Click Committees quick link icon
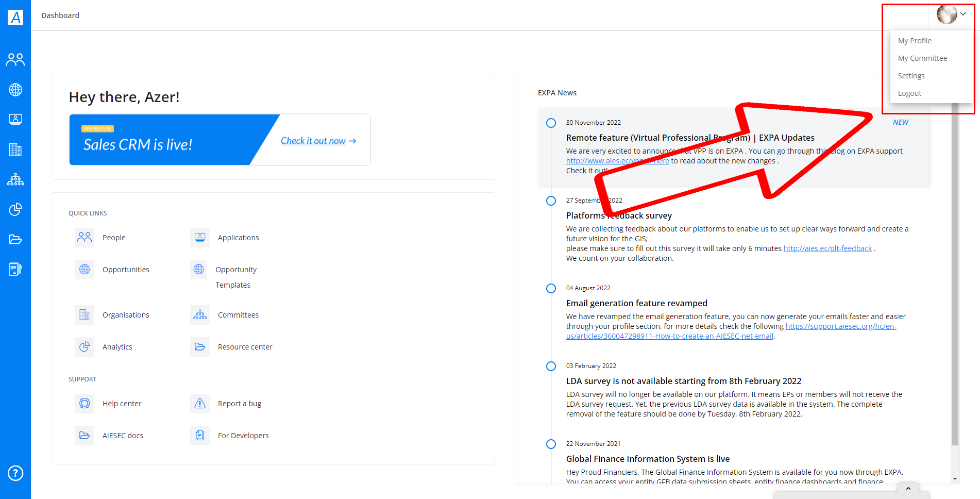 pyautogui.click(x=200, y=315)
